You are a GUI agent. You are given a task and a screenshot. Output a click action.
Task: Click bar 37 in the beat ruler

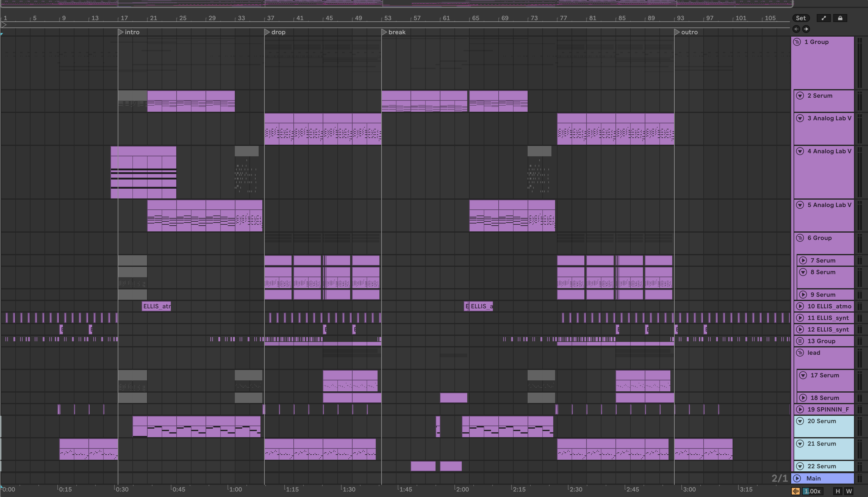point(270,18)
